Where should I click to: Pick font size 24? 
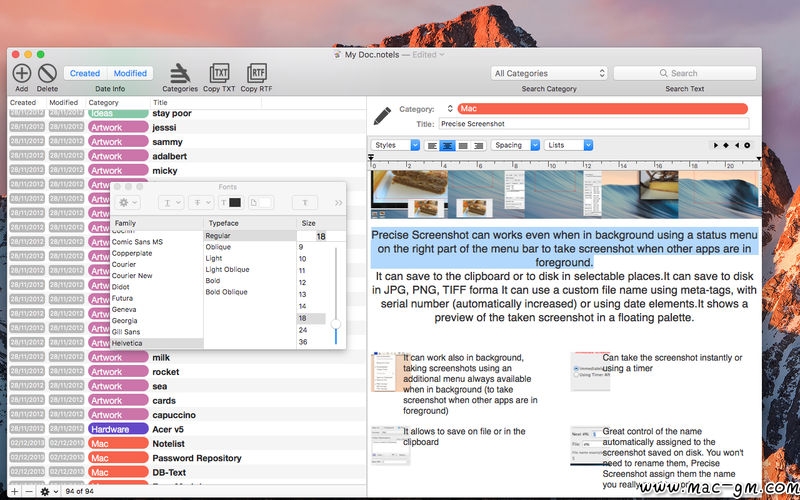pos(303,330)
